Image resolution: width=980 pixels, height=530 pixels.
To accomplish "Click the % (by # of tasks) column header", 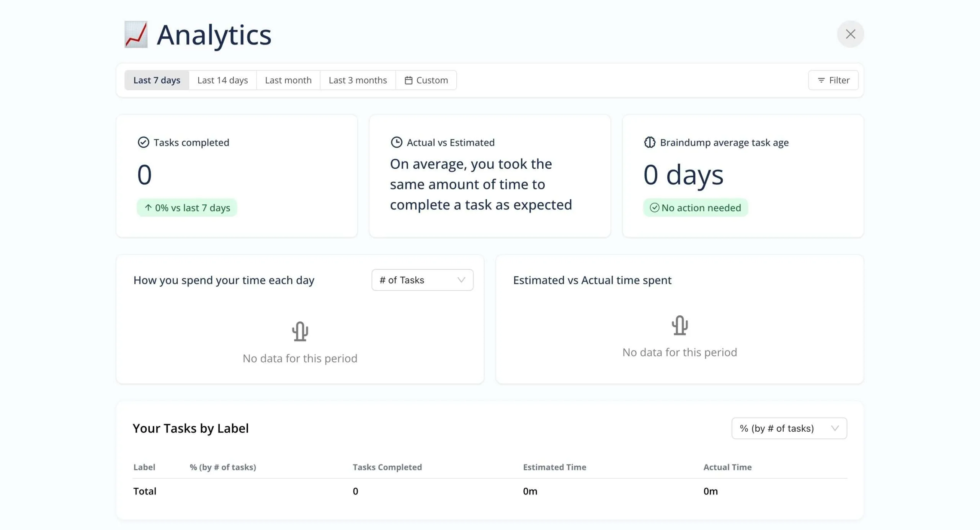I will (223, 467).
